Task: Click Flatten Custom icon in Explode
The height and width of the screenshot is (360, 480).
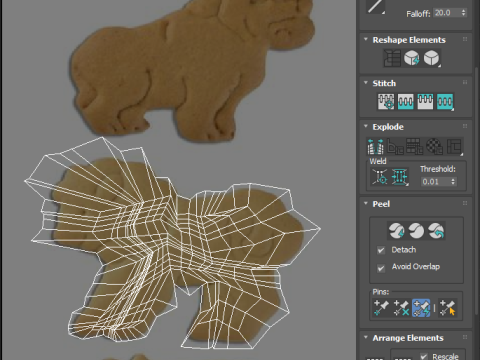Action: (x=454, y=147)
